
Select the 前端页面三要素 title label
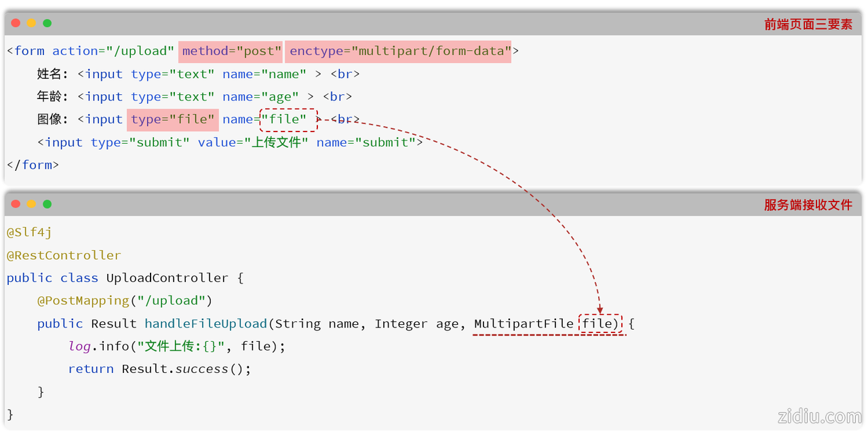point(808,24)
